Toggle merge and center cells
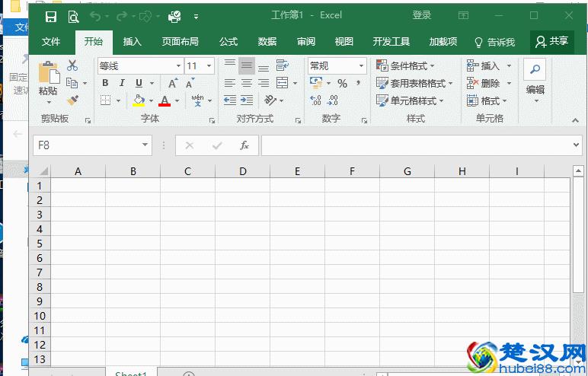Viewport: 588px width, 376px height. [282, 83]
